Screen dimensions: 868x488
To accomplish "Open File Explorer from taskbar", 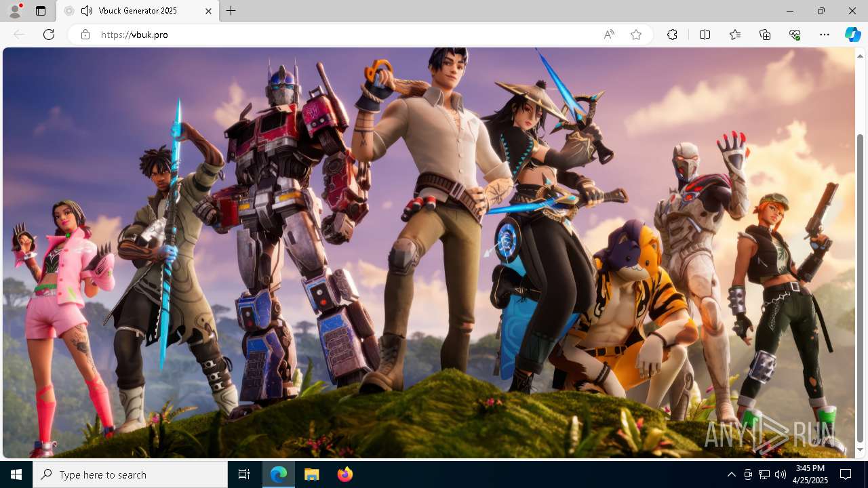I will click(x=312, y=474).
